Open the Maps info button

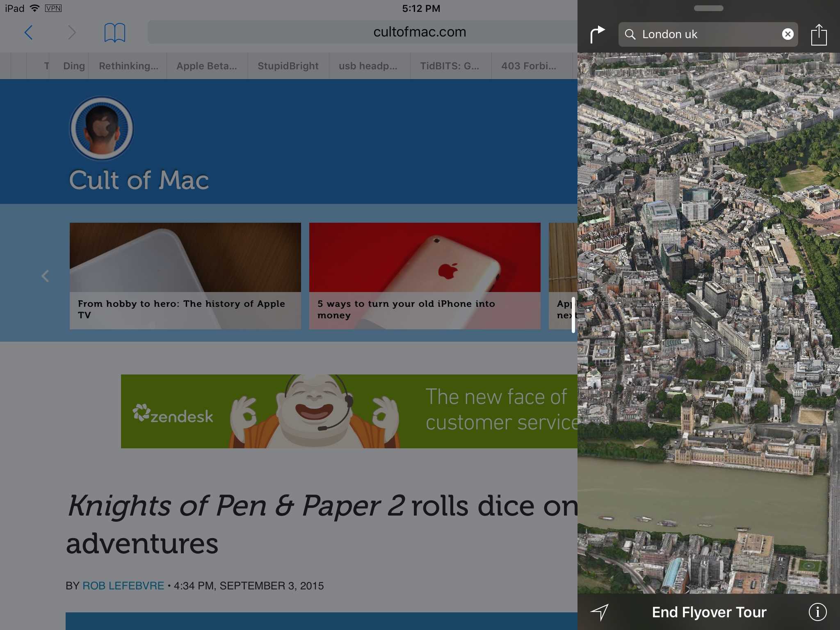click(x=817, y=612)
